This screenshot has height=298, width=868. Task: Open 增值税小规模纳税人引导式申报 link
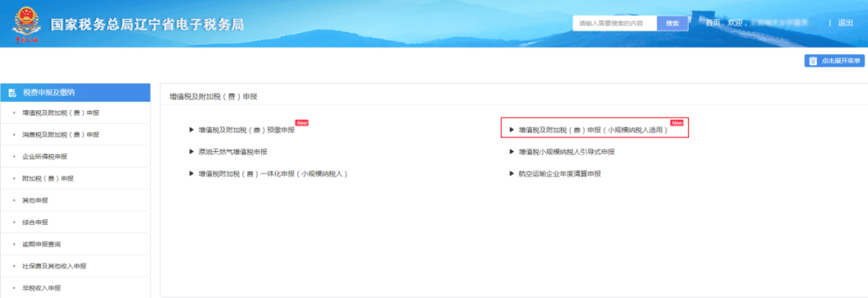[567, 152]
